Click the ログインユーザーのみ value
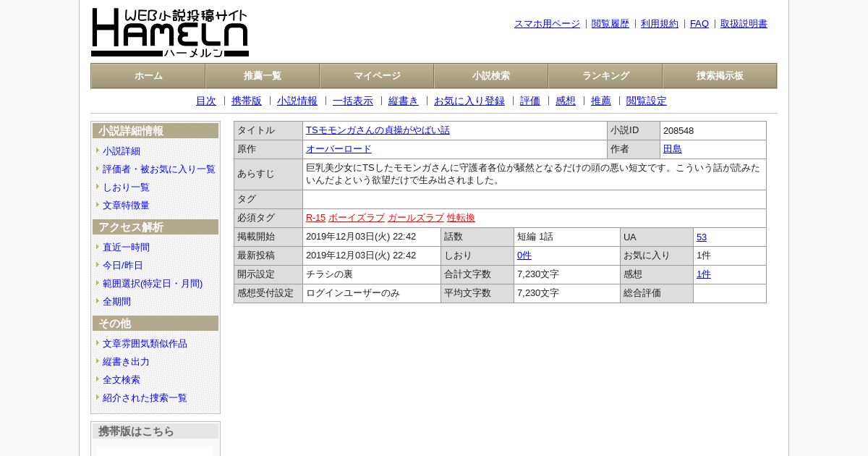Viewport: 868px width, 456px height. 353,293
